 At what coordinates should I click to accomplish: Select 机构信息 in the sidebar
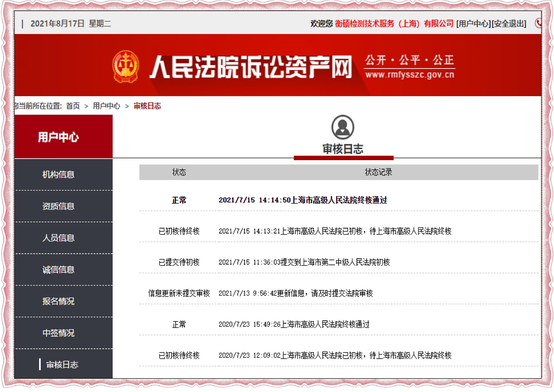point(59,175)
